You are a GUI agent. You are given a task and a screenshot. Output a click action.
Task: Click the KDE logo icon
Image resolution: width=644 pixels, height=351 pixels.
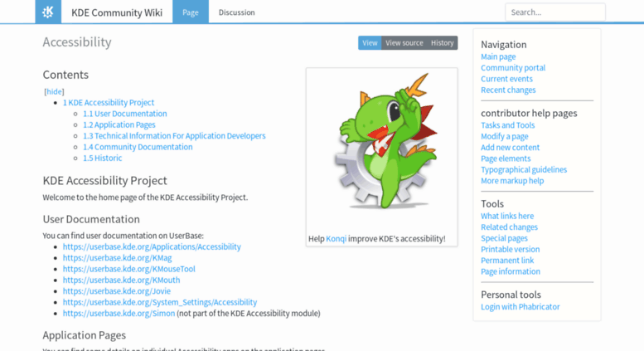[48, 12]
